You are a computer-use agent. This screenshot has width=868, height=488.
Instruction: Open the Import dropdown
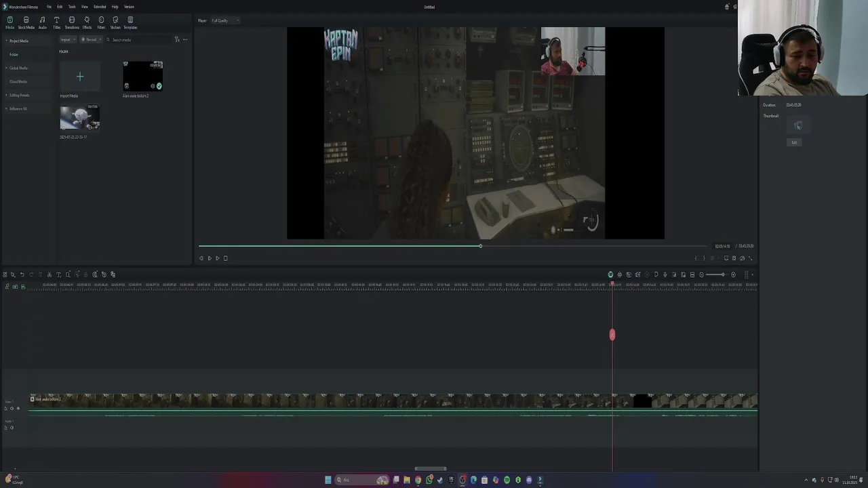[68, 39]
